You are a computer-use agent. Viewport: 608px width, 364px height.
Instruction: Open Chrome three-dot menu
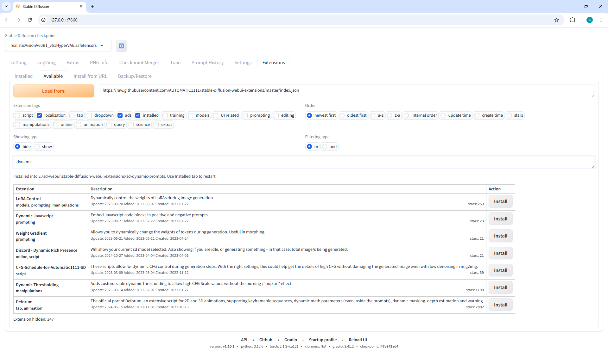601,20
